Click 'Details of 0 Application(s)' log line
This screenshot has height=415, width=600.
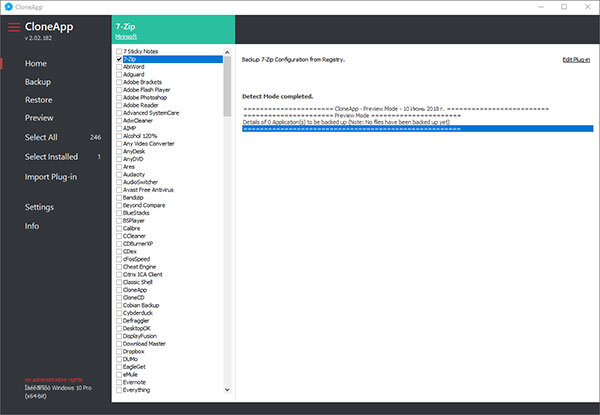coord(346,122)
